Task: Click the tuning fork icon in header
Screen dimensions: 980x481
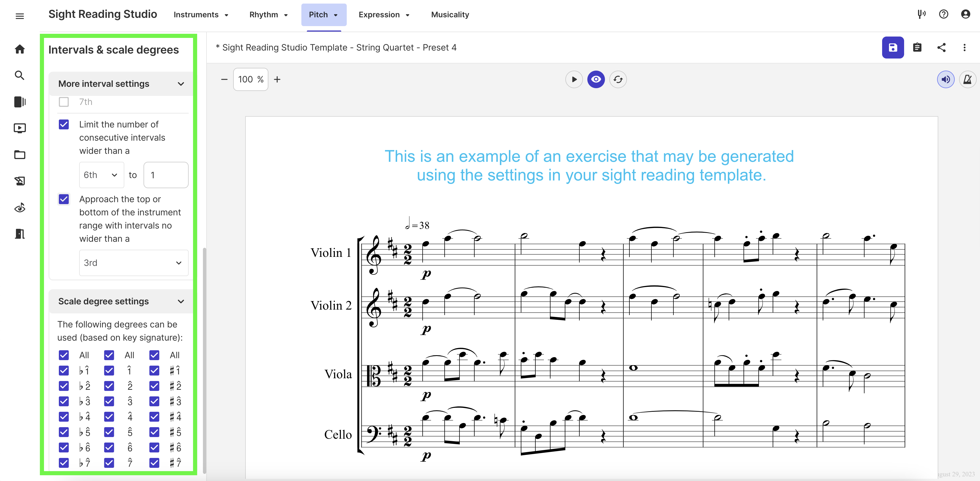Action: point(921,15)
